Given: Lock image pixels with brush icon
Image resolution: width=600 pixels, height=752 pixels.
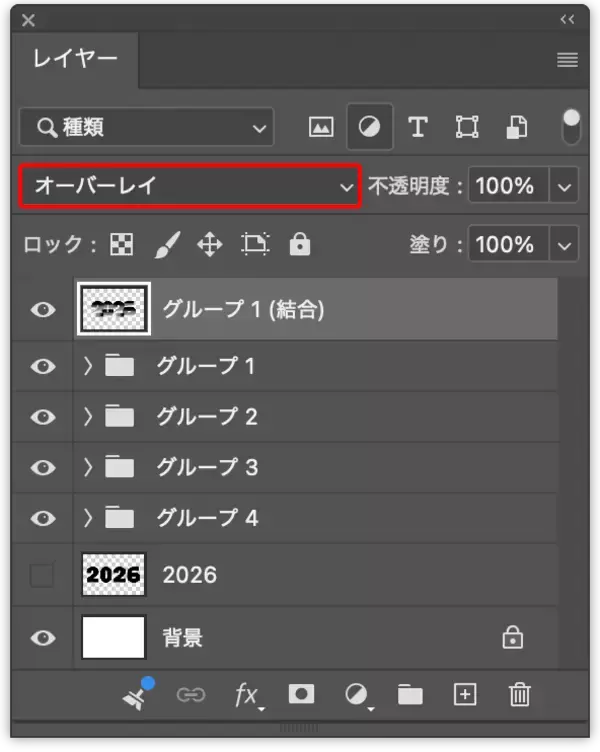Looking at the screenshot, I should (167, 245).
